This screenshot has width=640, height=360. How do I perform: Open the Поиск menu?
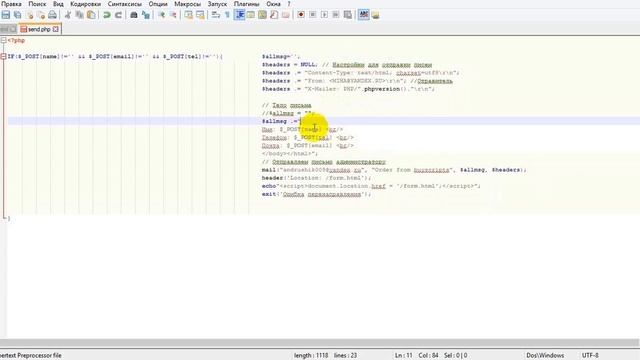[37, 4]
